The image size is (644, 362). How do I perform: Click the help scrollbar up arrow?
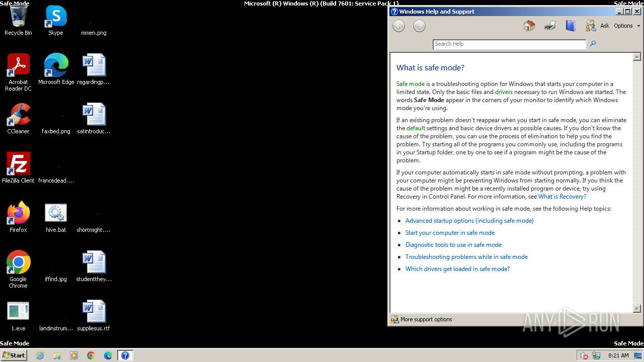click(636, 57)
